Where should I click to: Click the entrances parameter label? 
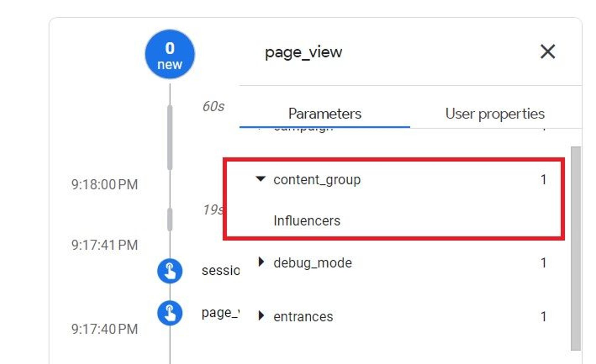pos(303,317)
